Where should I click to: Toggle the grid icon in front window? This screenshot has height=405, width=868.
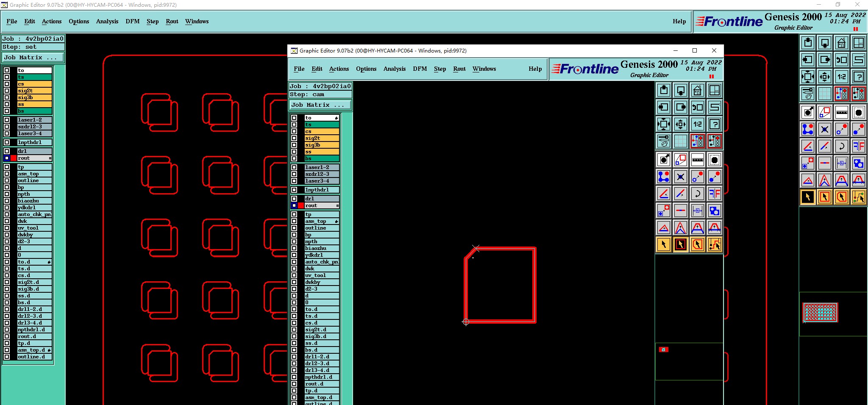[x=681, y=141]
